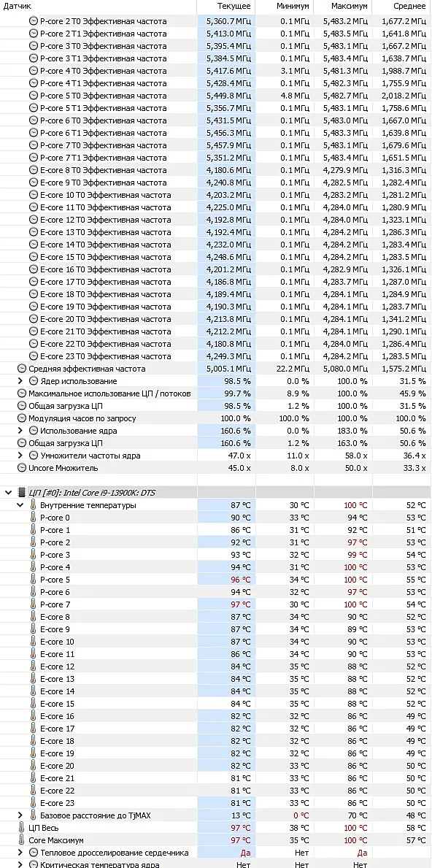Screen dimensions: 432x868
Task: Expand the Умножители частоты ядра group
Action: [20, 456]
